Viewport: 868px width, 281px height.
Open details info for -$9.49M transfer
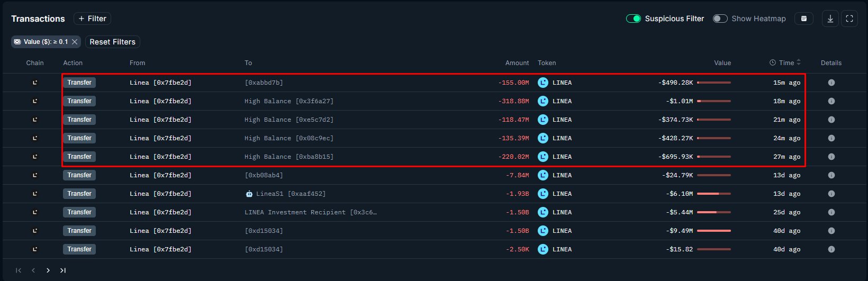[831, 231]
